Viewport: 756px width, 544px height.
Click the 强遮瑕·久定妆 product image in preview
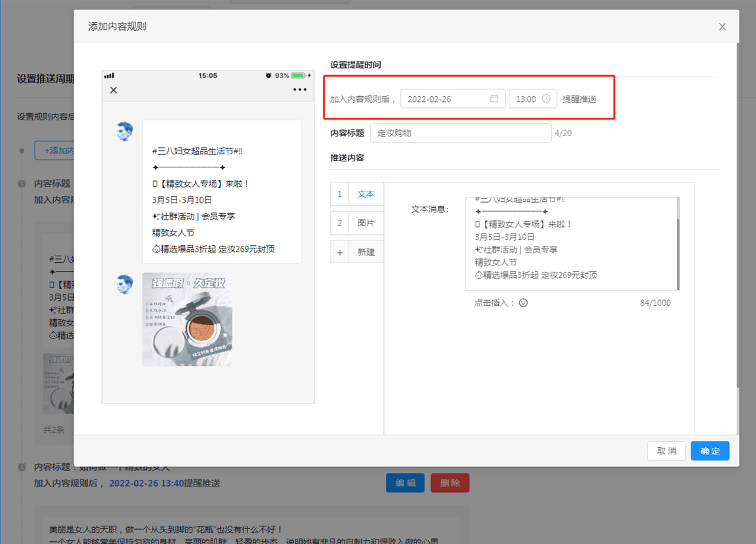point(187,320)
